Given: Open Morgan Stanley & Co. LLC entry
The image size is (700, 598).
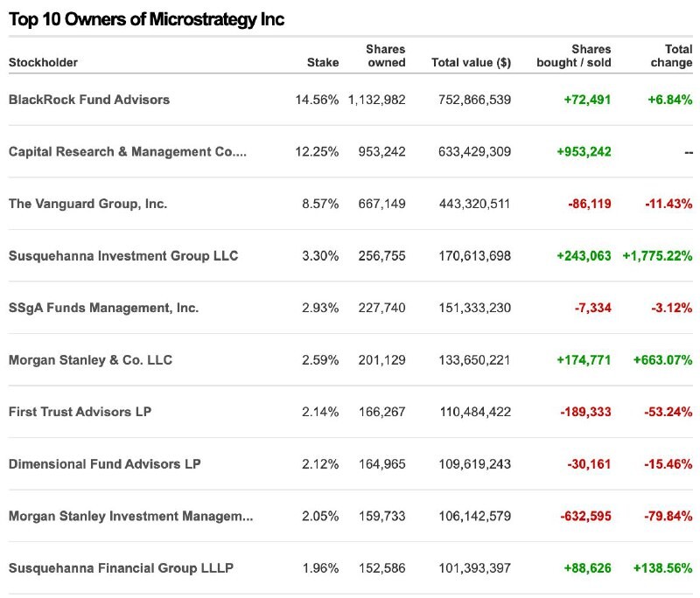Looking at the screenshot, I should (90, 360).
